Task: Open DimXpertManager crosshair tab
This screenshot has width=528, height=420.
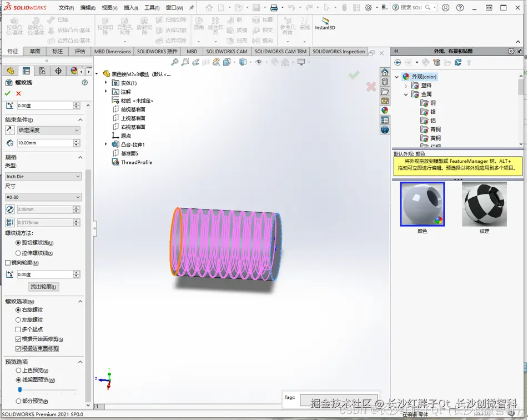Action: [58, 71]
